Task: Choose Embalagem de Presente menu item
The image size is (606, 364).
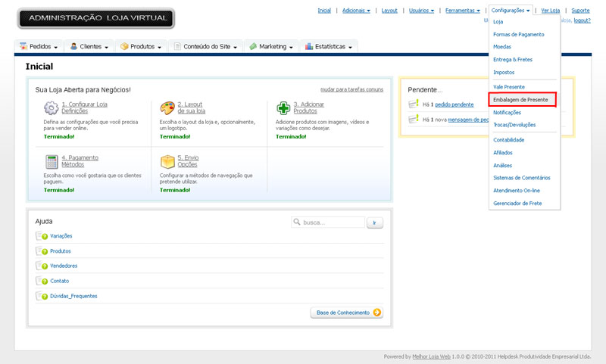Action: point(520,100)
